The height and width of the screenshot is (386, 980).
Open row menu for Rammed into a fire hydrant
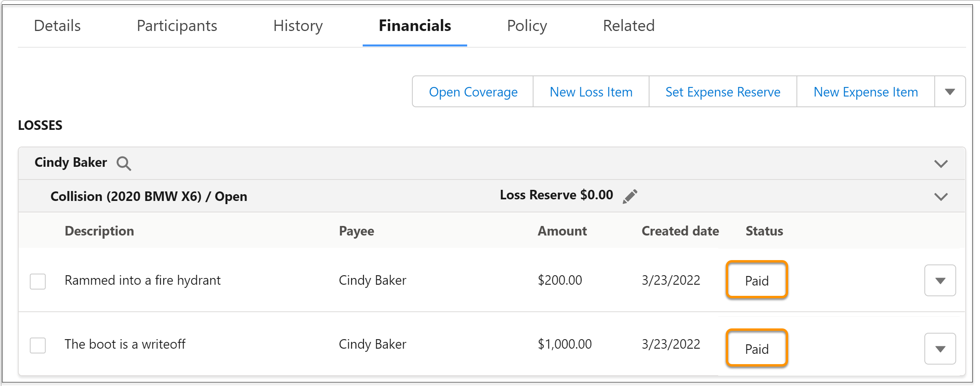click(940, 280)
